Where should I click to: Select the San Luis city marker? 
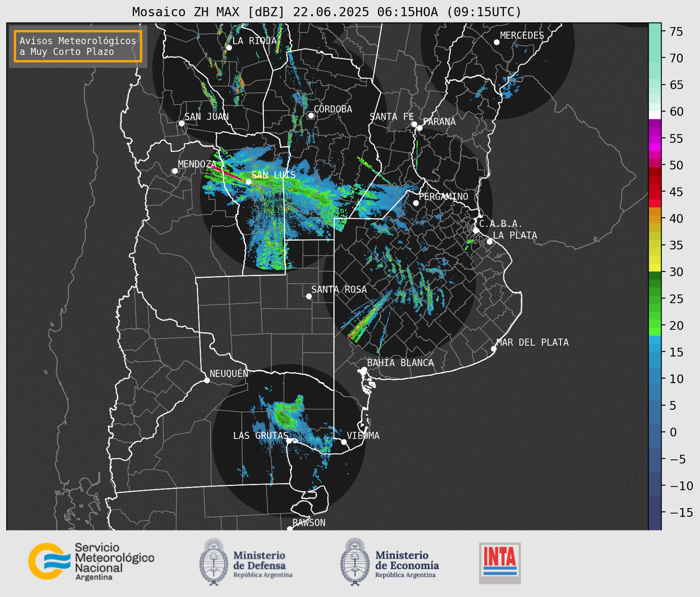point(249,182)
